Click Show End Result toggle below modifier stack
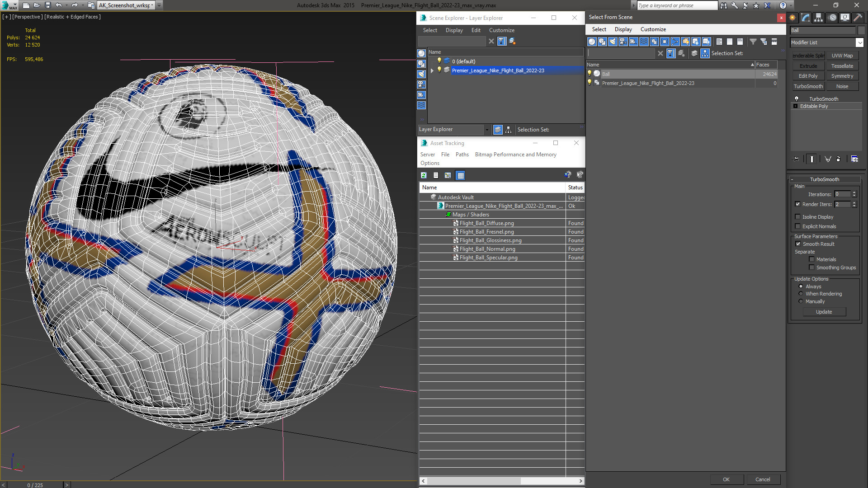 pos(812,159)
